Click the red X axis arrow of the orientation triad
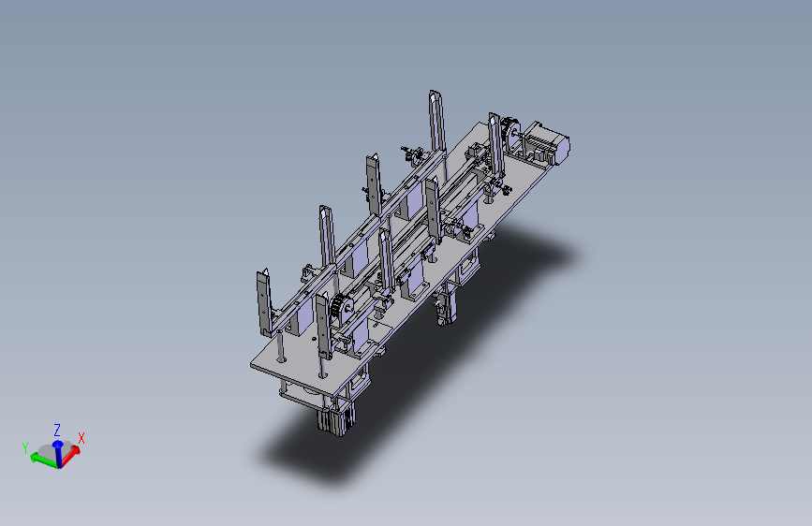The height and width of the screenshot is (526, 812). 71,456
